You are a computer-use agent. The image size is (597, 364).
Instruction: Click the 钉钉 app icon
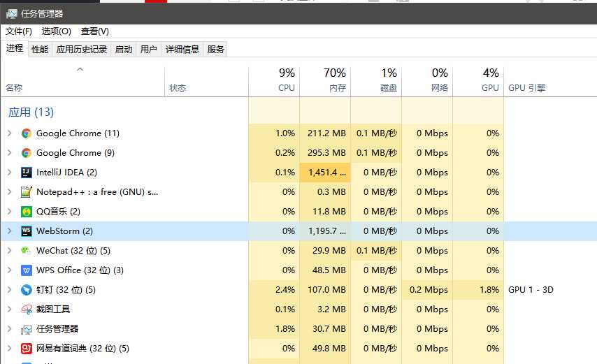click(27, 290)
